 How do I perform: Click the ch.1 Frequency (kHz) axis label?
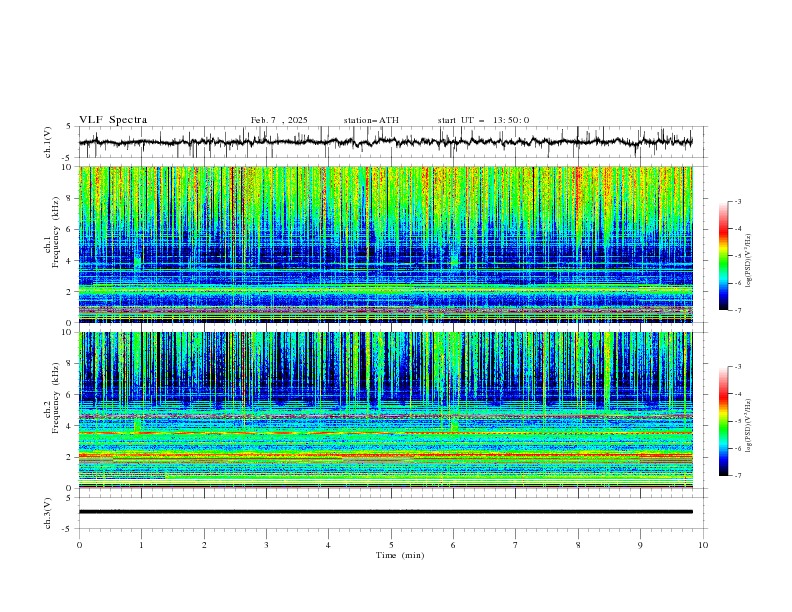(52, 230)
